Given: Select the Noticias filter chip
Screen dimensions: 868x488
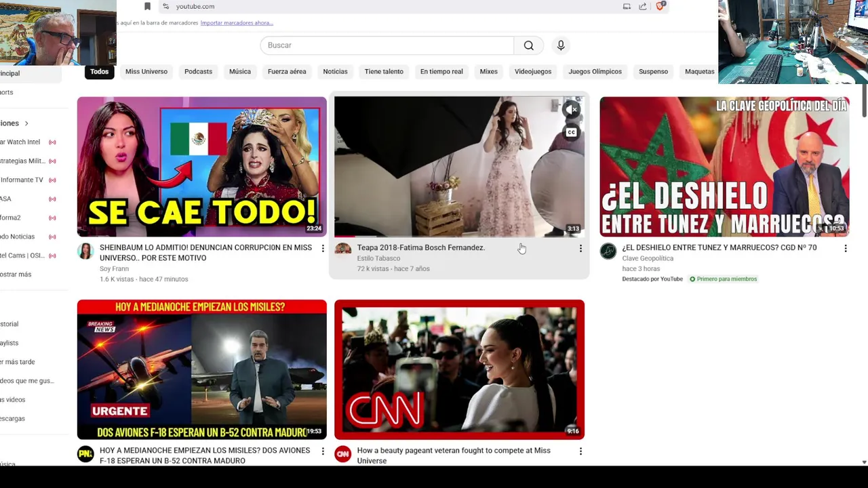Looking at the screenshot, I should point(335,71).
